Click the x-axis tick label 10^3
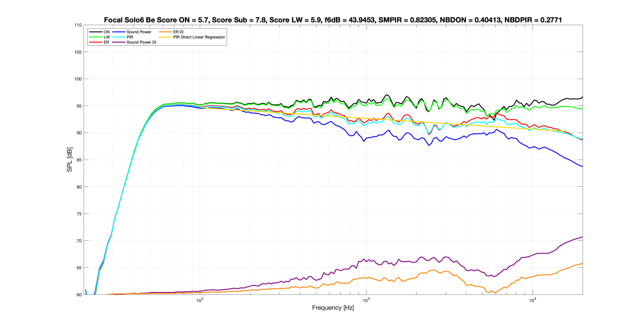This screenshot has height=331, width=644. click(x=366, y=300)
